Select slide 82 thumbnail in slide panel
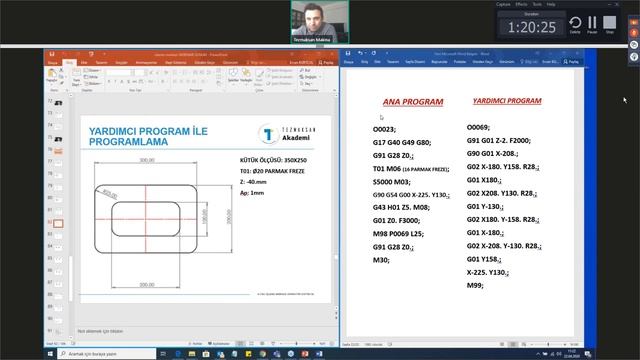640x360 pixels. pos(58,224)
